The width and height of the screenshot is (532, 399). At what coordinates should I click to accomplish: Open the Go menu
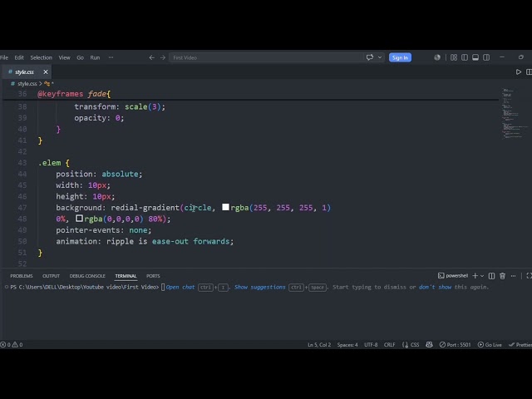tap(80, 57)
